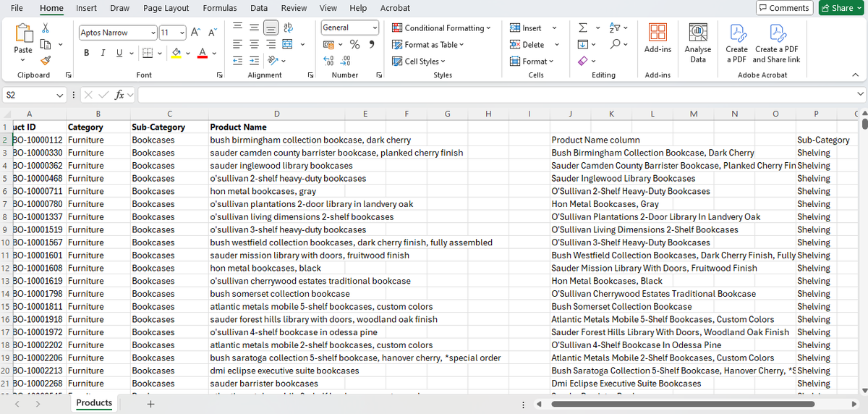The width and height of the screenshot is (868, 414).
Task: Apply the Comma Style format
Action: click(371, 45)
